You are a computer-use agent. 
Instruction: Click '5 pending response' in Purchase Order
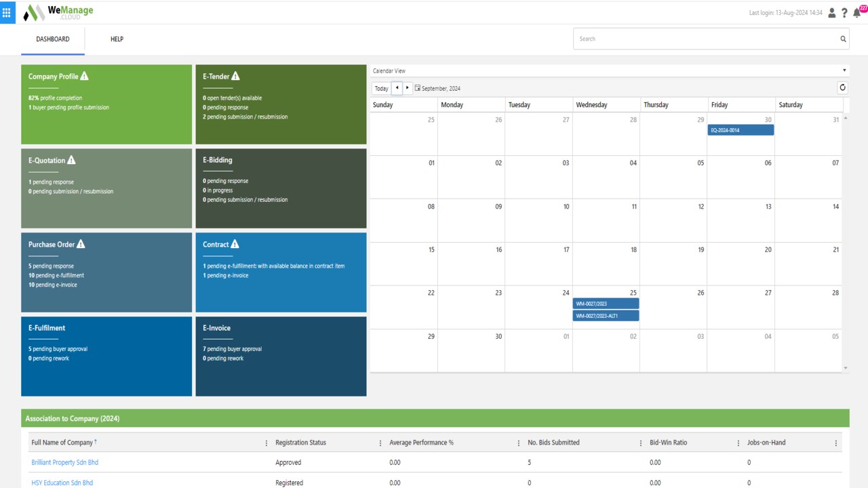click(x=51, y=266)
